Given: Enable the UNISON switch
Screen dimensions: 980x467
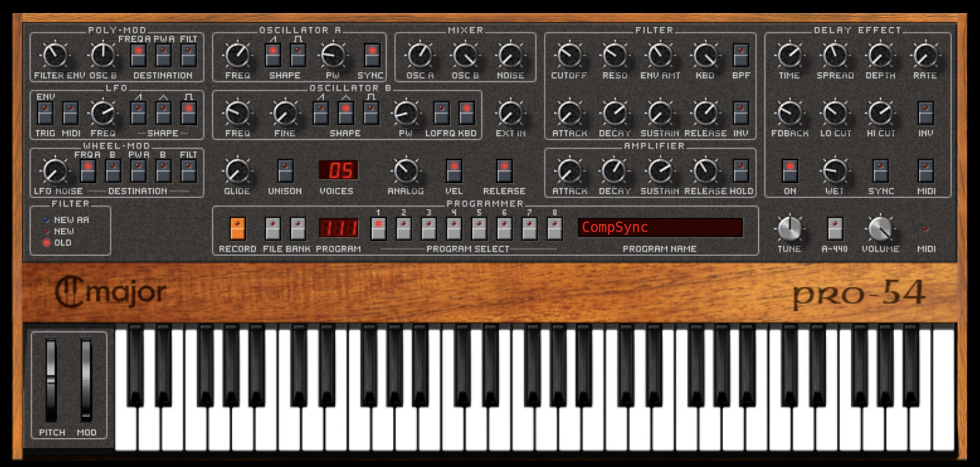Looking at the screenshot, I should click(x=285, y=171).
